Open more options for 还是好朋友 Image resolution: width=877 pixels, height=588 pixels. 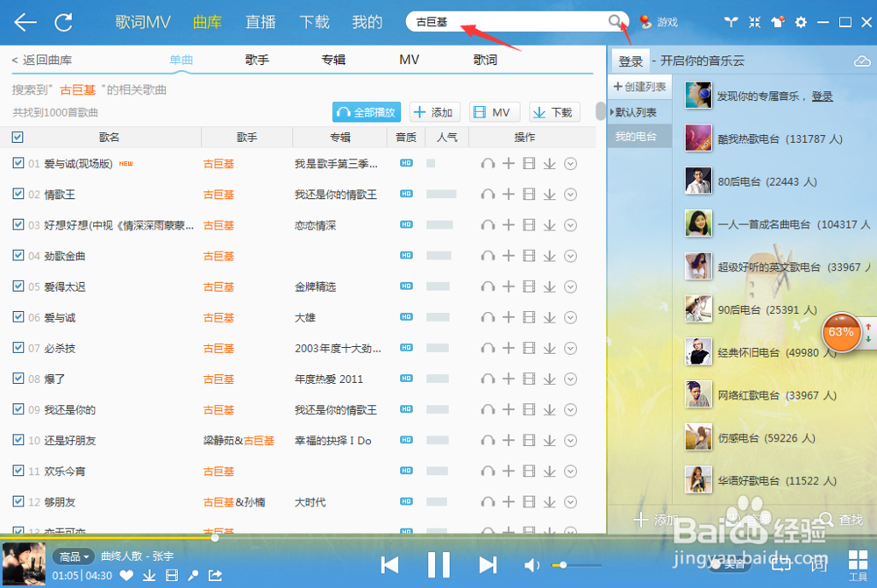[x=570, y=441]
